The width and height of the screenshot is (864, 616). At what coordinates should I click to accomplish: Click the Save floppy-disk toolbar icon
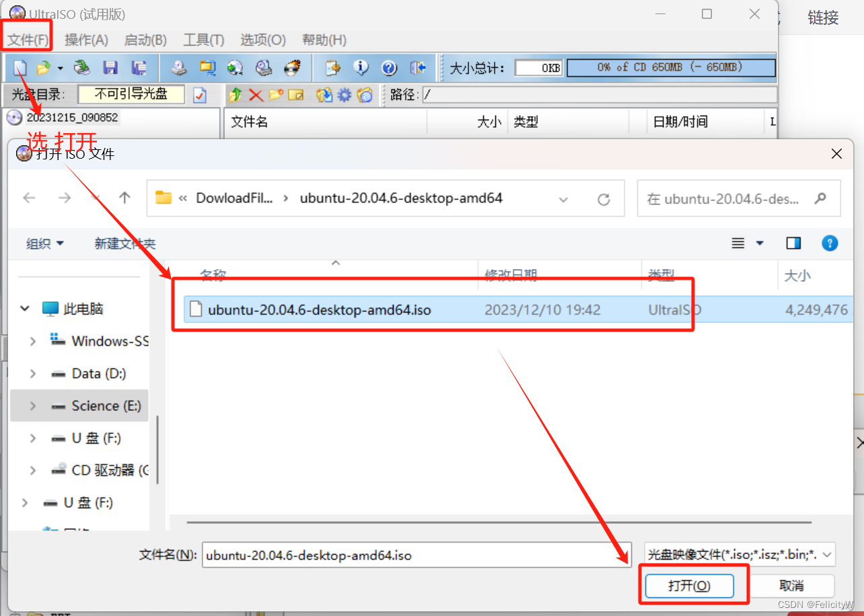pos(110,68)
